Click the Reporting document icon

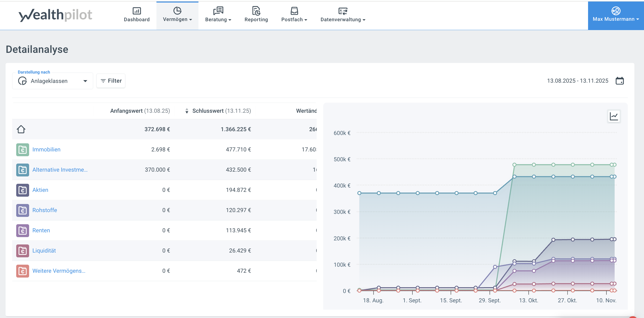click(256, 11)
